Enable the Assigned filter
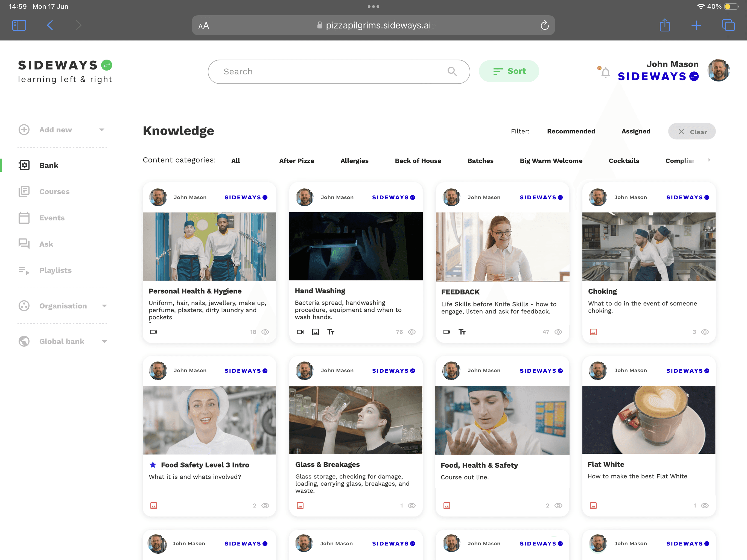The width and height of the screenshot is (747, 560). click(x=635, y=132)
